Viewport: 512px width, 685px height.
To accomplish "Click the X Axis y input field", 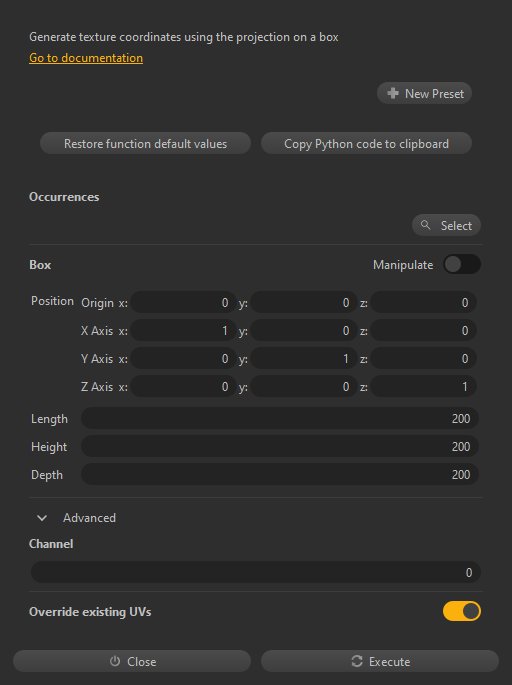I will click(x=304, y=330).
